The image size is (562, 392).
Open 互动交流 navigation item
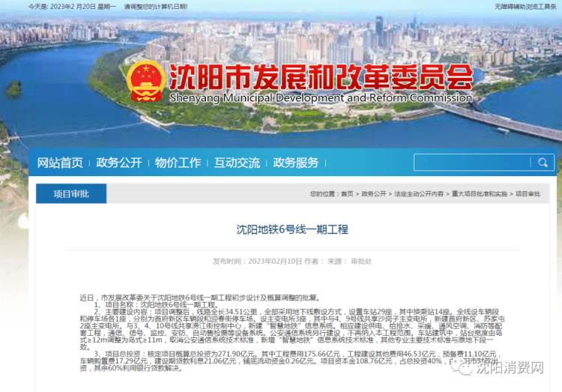tap(237, 163)
